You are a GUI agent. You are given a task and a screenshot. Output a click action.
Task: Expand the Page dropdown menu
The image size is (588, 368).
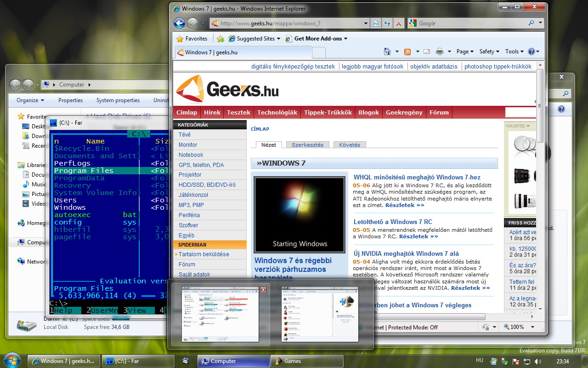(465, 52)
